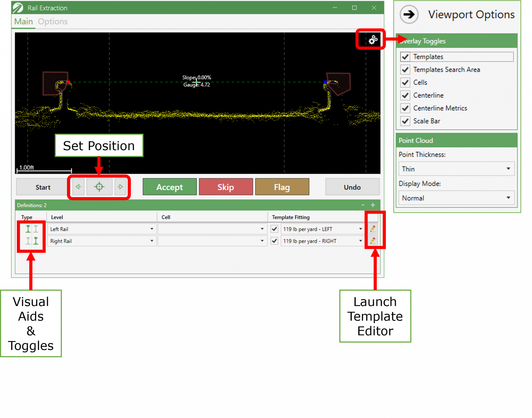This screenshot has width=532, height=418.
Task: Uncheck template fitting for Right Rail
Action: pos(274,241)
